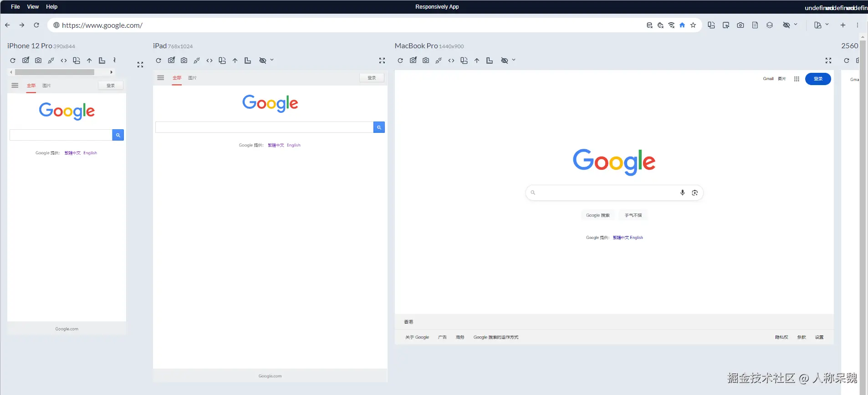This screenshot has height=395, width=868.
Task: Capture full-page screenshot of MacBook Pro
Action: 426,61
